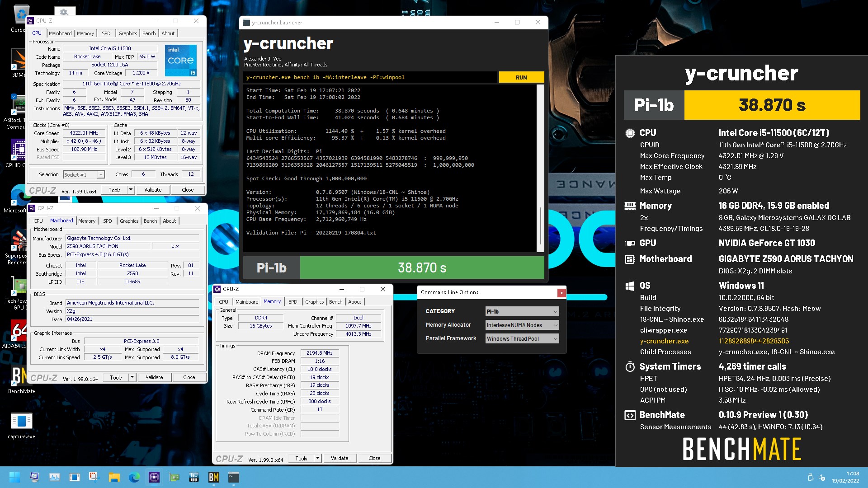
Task: Open the Memory Allocator dropdown
Action: click(522, 325)
